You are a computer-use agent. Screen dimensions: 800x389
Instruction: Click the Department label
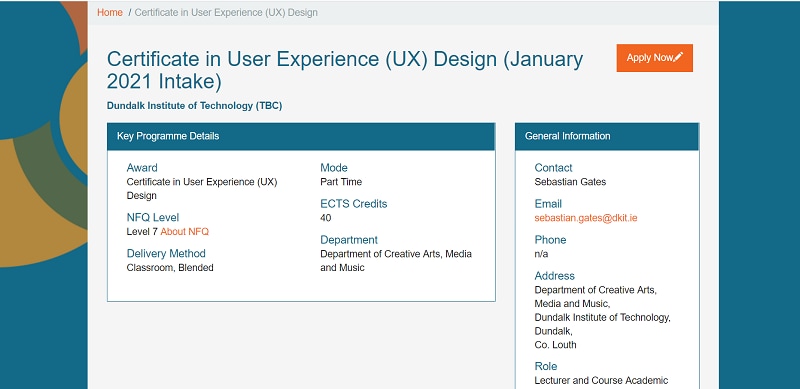point(349,239)
